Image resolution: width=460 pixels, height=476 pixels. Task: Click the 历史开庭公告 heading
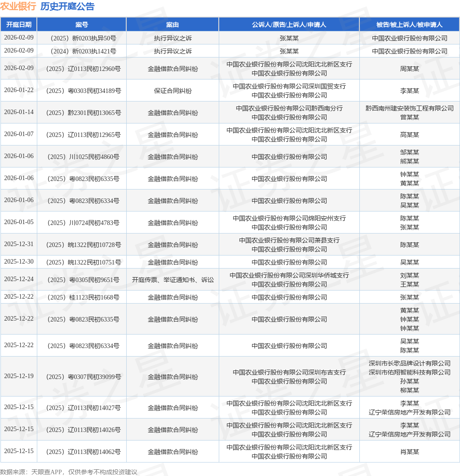click(67, 6)
